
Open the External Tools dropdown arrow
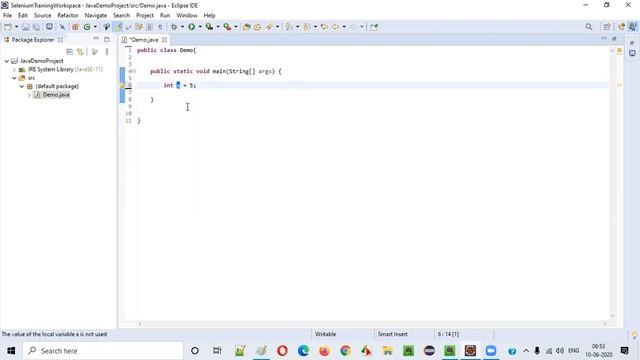click(236, 27)
